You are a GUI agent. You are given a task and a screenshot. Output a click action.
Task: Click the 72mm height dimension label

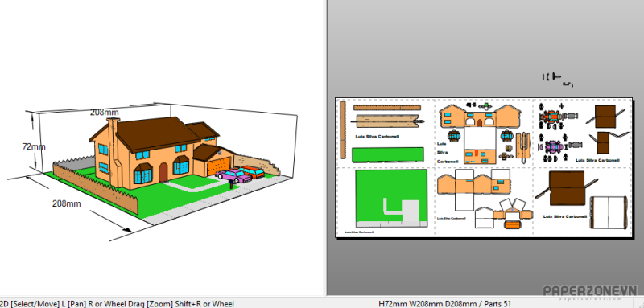[x=34, y=146]
